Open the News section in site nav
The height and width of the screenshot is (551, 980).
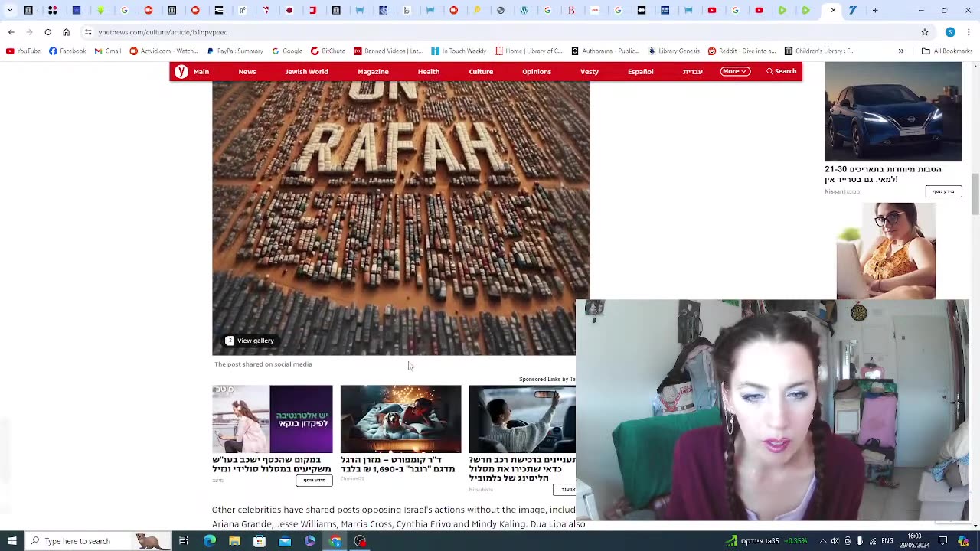pos(247,72)
